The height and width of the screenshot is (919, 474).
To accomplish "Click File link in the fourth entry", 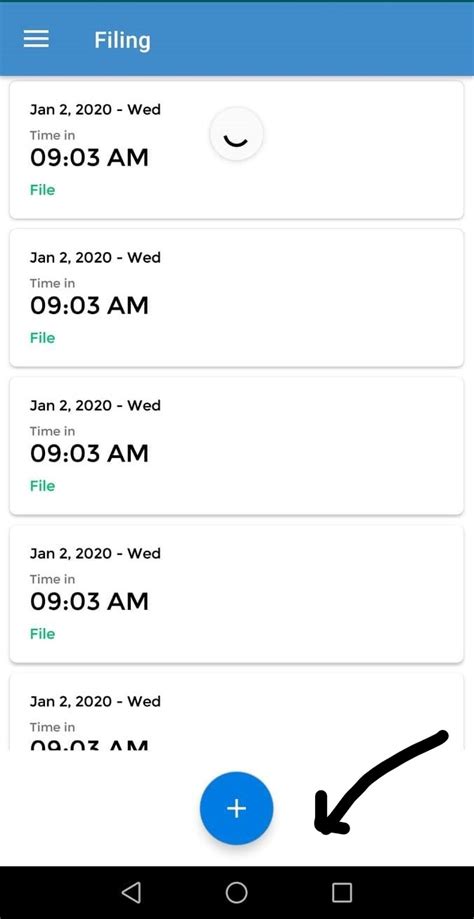I will pyautogui.click(x=42, y=634).
